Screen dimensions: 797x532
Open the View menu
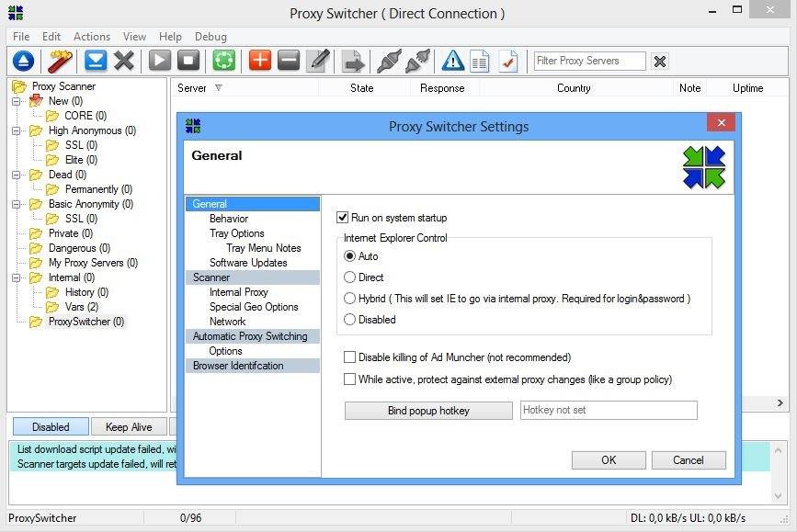click(x=135, y=37)
